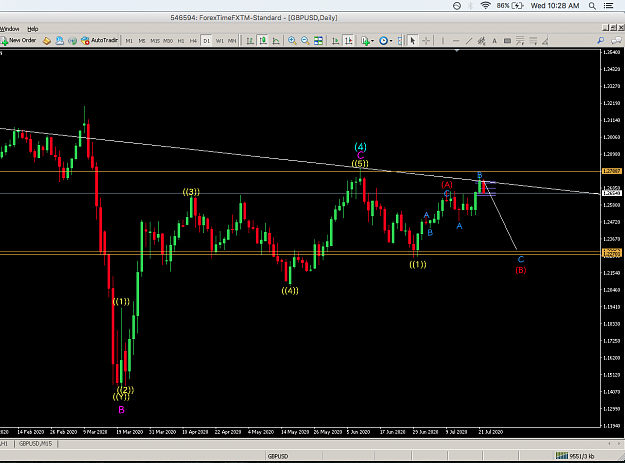Switch chart to H1 timeframe

coord(181,41)
